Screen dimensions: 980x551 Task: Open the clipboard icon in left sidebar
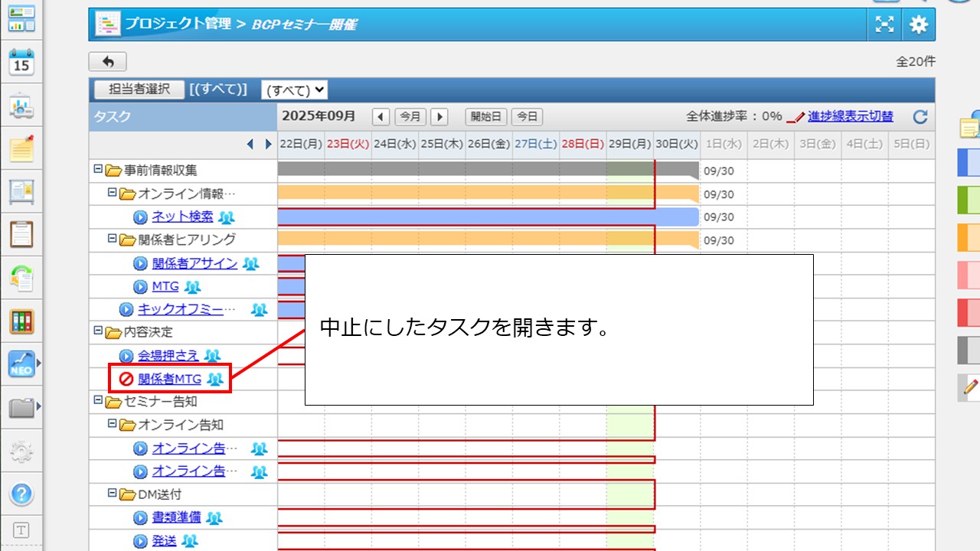(x=21, y=233)
